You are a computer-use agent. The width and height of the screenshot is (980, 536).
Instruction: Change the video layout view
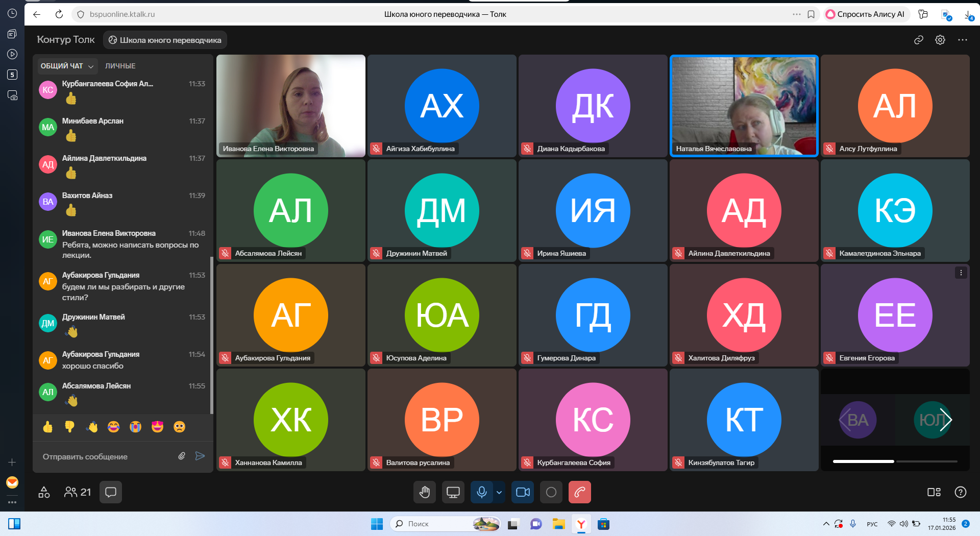pos(934,492)
